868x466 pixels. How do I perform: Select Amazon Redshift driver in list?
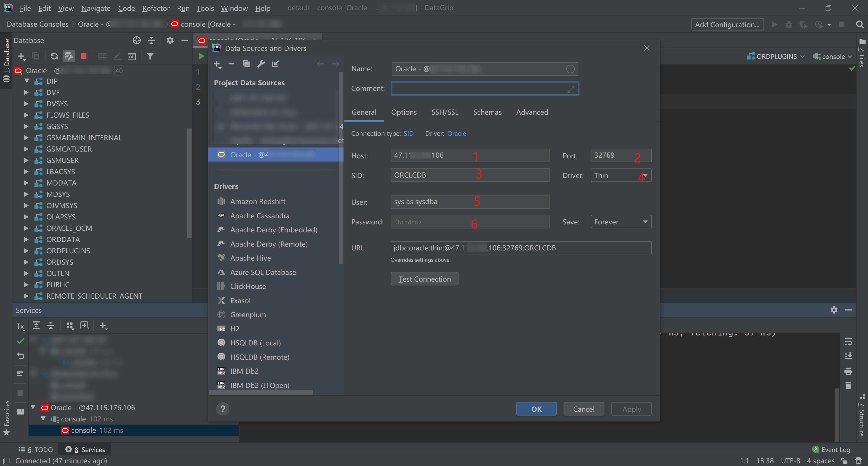(x=257, y=202)
